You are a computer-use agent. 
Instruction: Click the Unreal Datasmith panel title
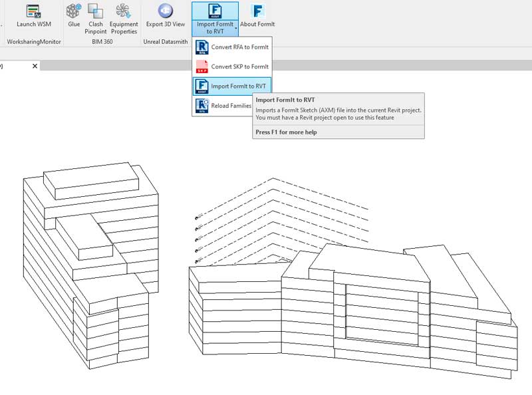pos(166,42)
